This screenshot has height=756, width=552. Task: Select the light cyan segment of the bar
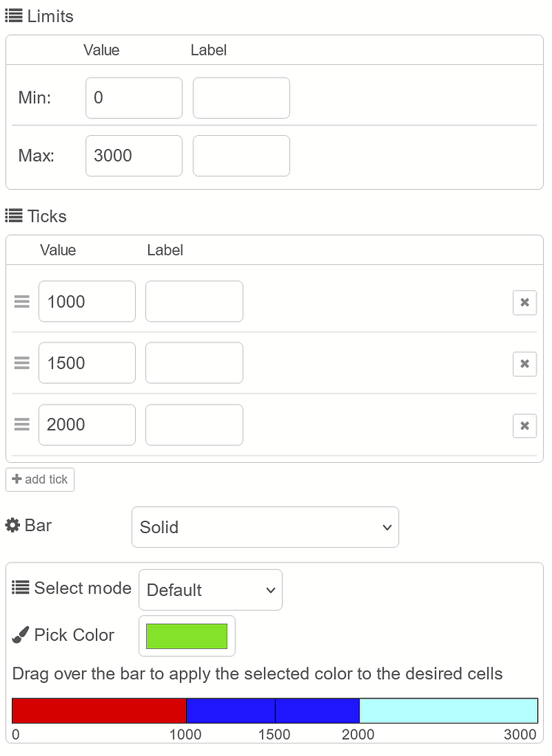pos(448,711)
